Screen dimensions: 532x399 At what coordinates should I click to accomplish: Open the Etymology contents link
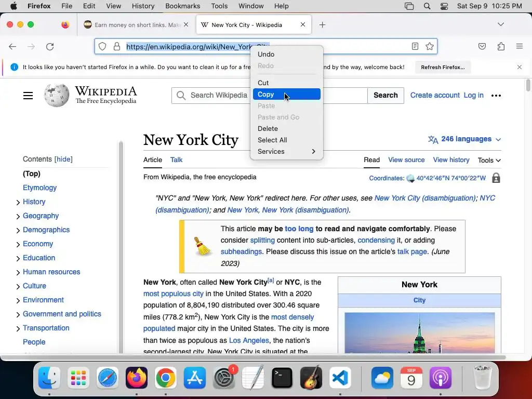[x=39, y=188]
